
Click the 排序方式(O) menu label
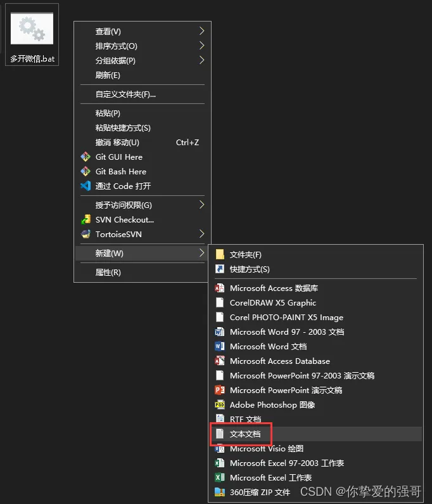117,46
